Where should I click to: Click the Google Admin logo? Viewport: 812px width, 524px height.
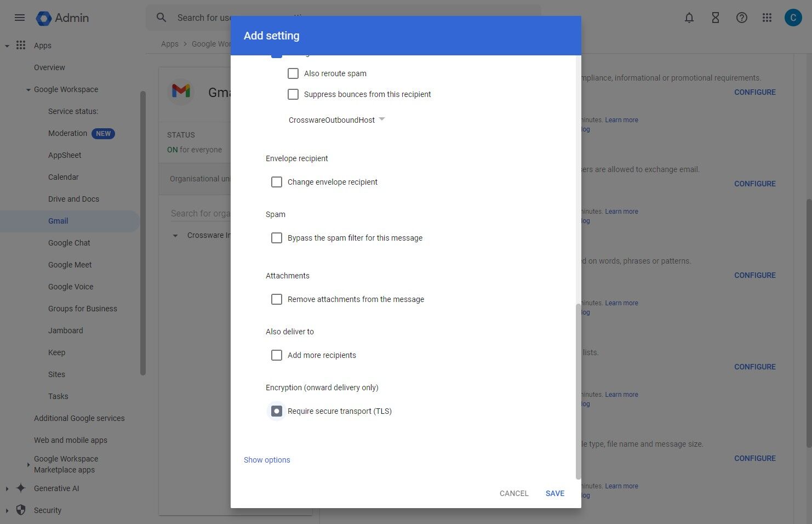click(x=62, y=18)
